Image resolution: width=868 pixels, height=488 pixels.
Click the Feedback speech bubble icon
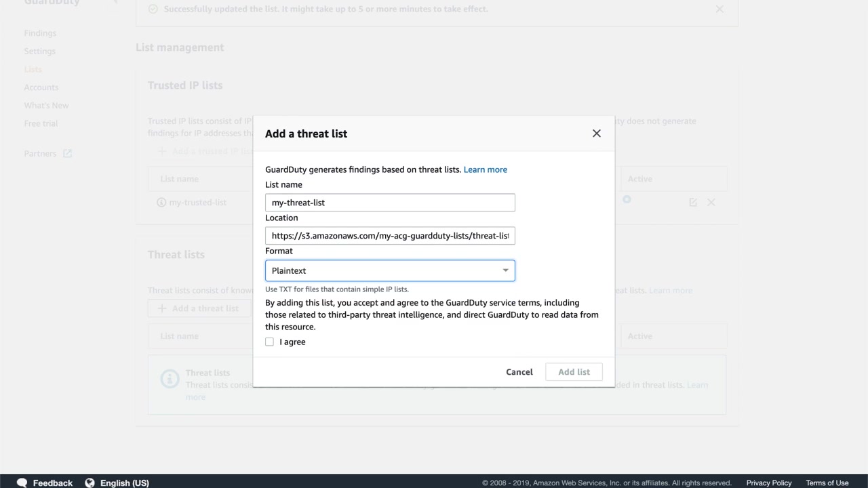coord(22,483)
